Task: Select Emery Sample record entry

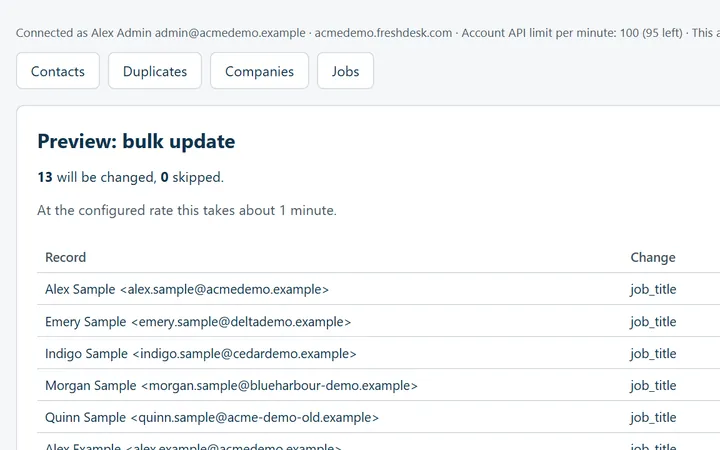Action: click(x=198, y=321)
